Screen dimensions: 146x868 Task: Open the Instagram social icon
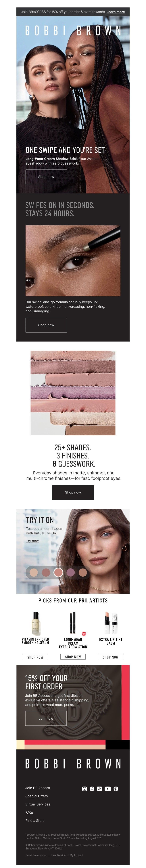pos(84,789)
